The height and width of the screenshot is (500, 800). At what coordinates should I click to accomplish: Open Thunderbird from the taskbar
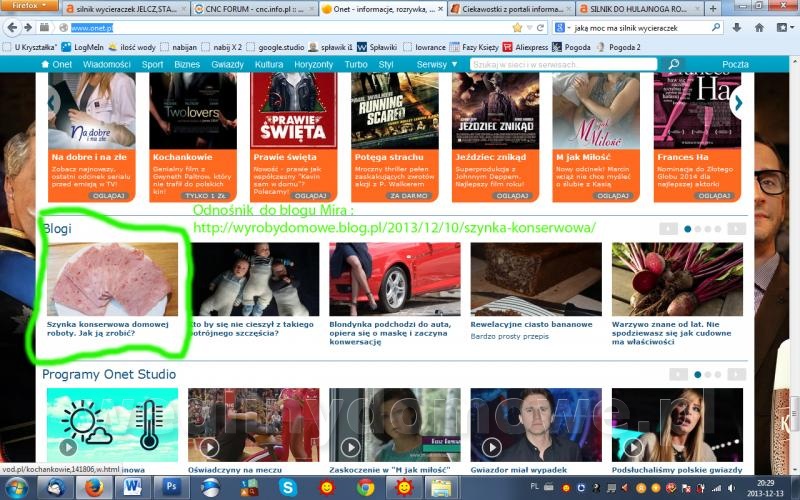pyautogui.click(x=56, y=488)
